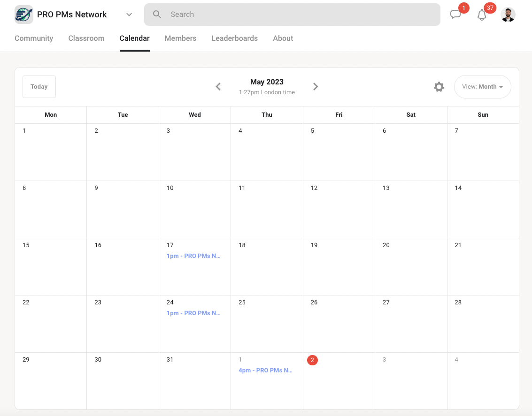
Task: Go to previous month arrow
Action: pyautogui.click(x=218, y=87)
